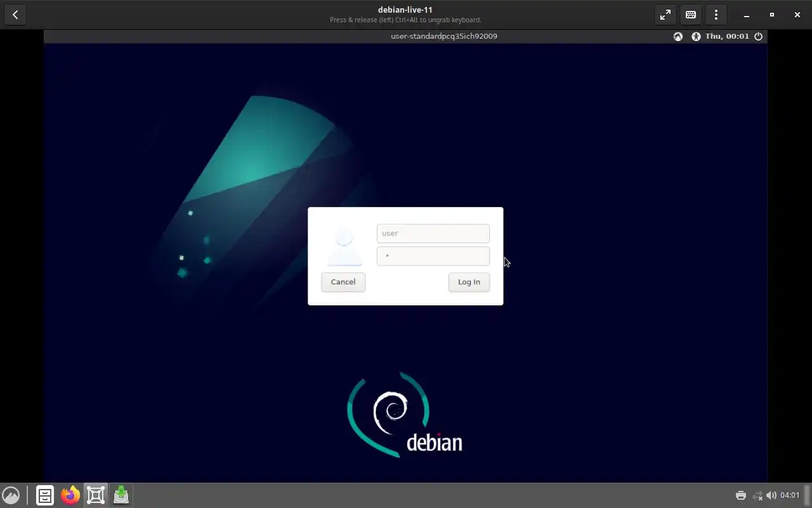812x508 pixels.
Task: Open the accessibility menu in guest panel
Action: coord(696,36)
